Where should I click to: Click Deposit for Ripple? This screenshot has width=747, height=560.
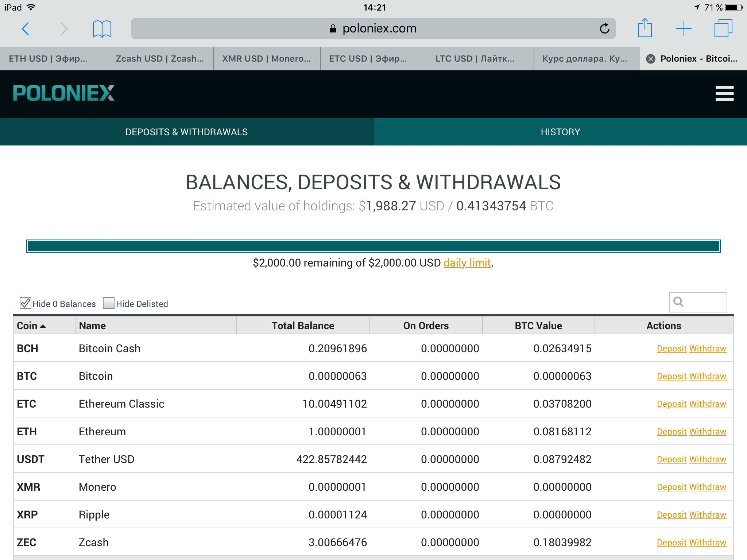(x=671, y=515)
